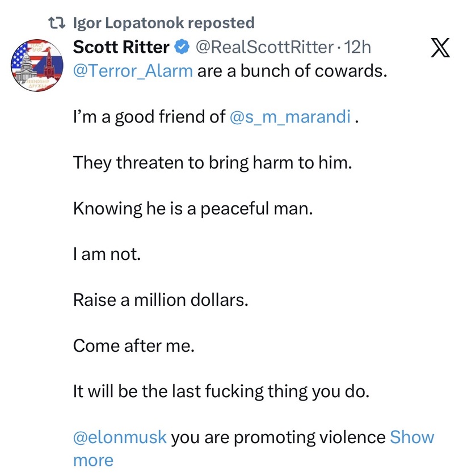Click the "I'm a good friend of" text
This screenshot has width=463, height=476.
click(149, 117)
